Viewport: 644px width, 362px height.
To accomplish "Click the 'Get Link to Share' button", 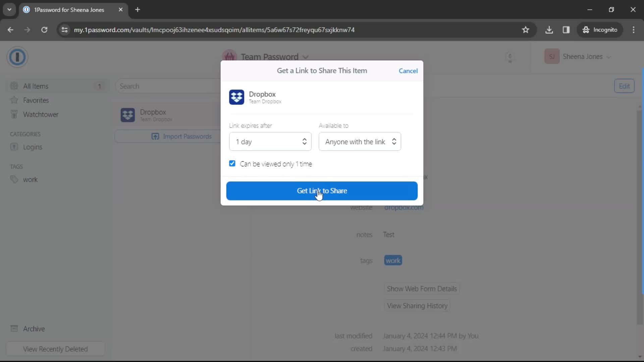I will [322, 190].
